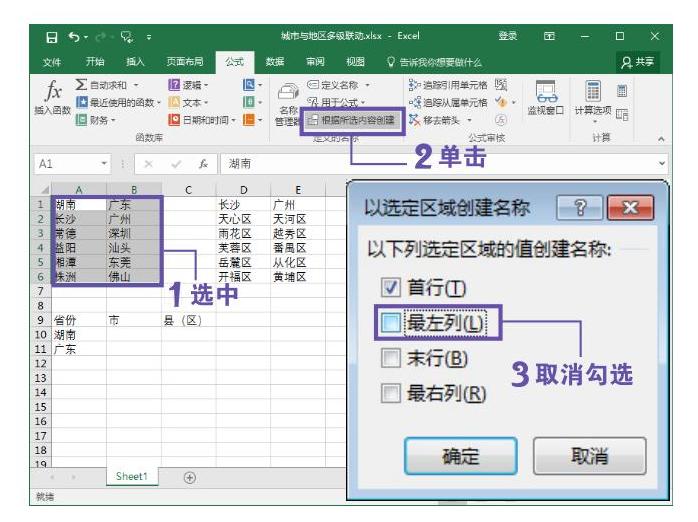
Task: Switch to the Page Layout (页面布局) tab
Action: pos(185,62)
